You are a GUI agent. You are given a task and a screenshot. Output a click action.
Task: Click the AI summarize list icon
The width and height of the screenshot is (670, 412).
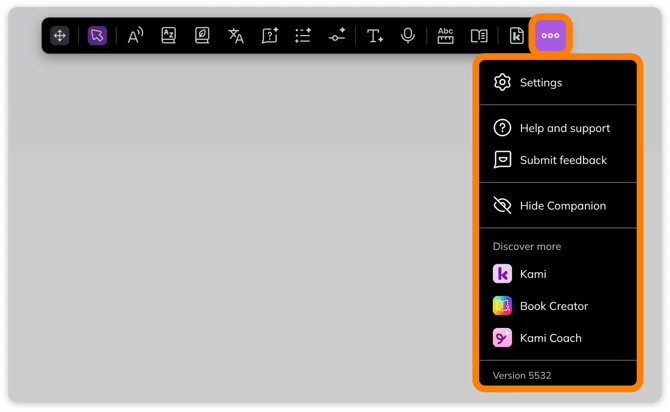tap(303, 35)
